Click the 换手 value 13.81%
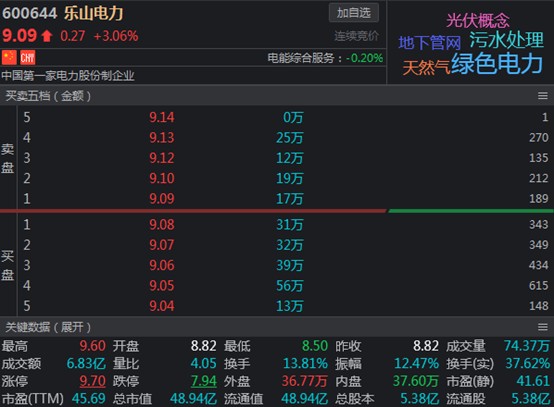554x407 pixels. (x=305, y=364)
